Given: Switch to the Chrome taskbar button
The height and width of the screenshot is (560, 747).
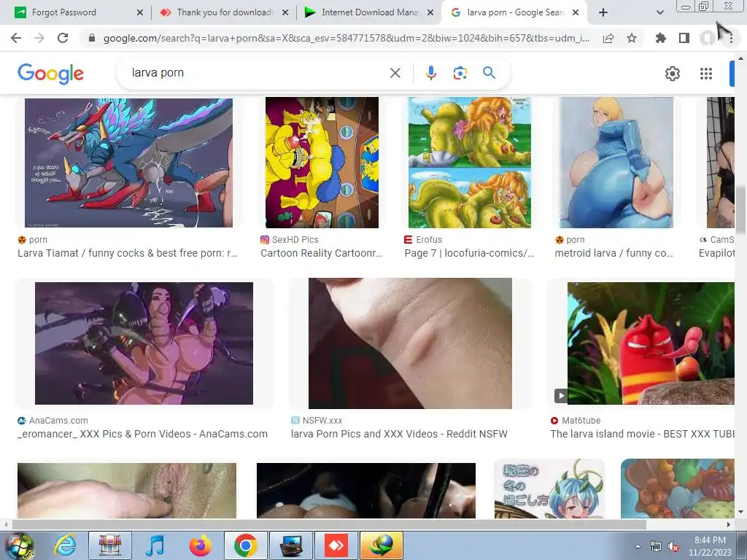Looking at the screenshot, I should click(x=245, y=545).
